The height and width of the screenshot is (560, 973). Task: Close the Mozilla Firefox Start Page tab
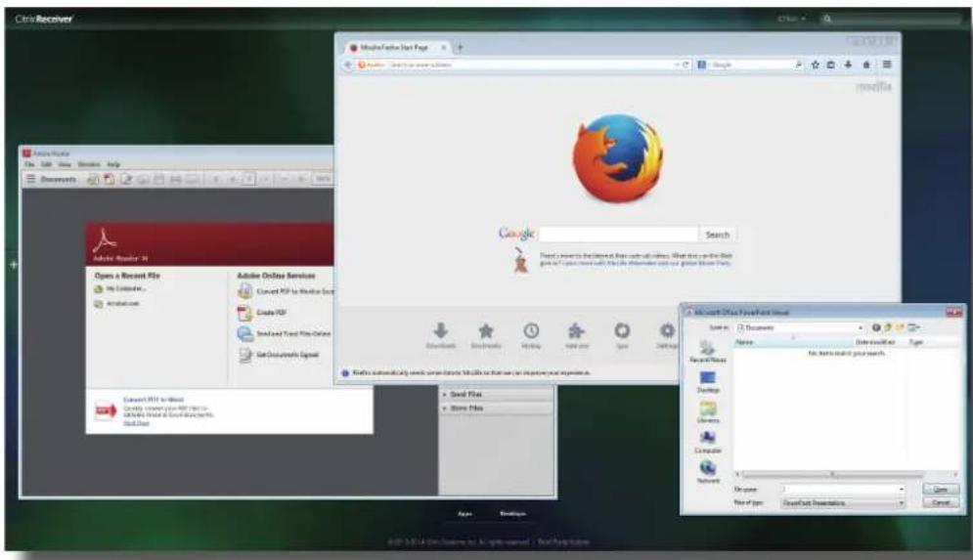[x=444, y=47]
